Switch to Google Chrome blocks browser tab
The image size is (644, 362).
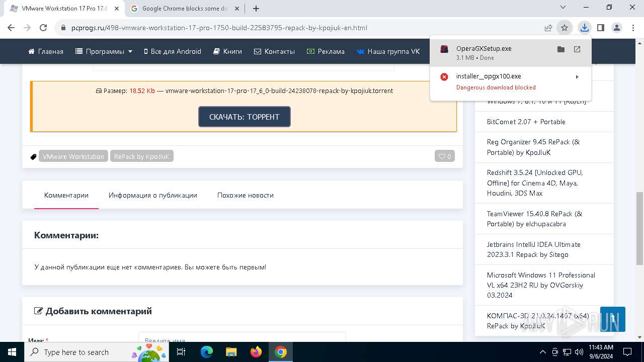point(185,9)
